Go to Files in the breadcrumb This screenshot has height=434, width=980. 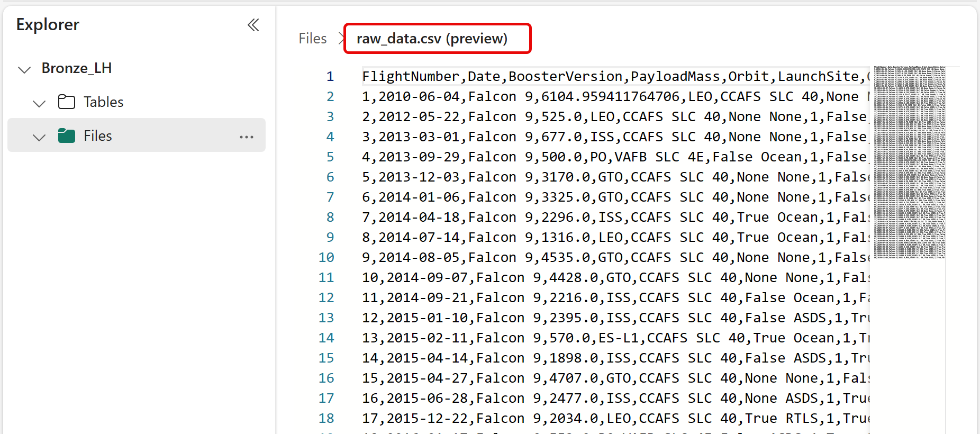pos(312,39)
